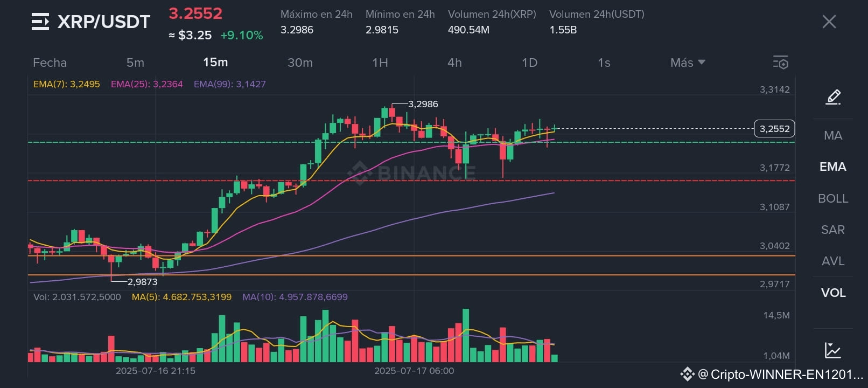The image size is (868, 388).
Task: Click the EMA(99): 3,1427 label
Action: click(230, 84)
